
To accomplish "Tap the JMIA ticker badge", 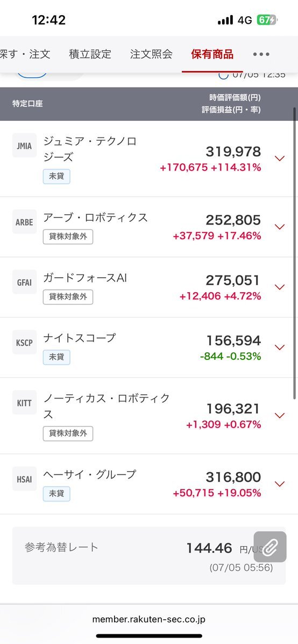I will click(x=24, y=146).
